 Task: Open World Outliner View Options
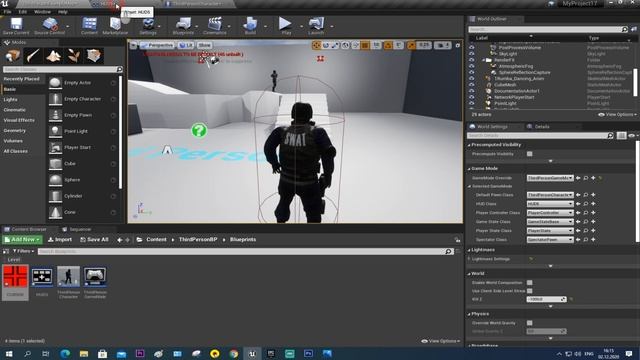[617, 115]
